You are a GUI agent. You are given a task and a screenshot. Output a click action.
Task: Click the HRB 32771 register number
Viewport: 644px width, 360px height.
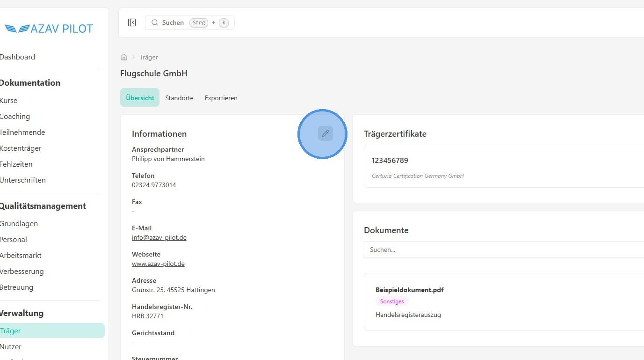pyautogui.click(x=148, y=316)
